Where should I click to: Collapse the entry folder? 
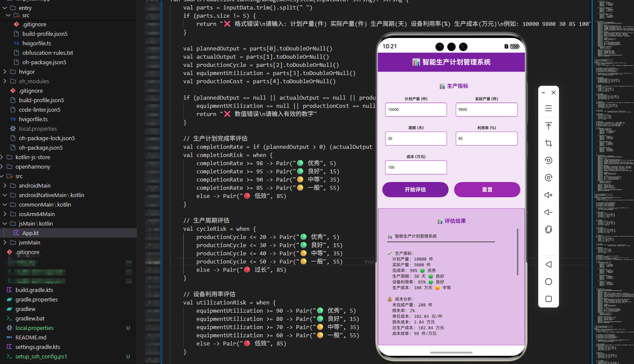pos(5,8)
